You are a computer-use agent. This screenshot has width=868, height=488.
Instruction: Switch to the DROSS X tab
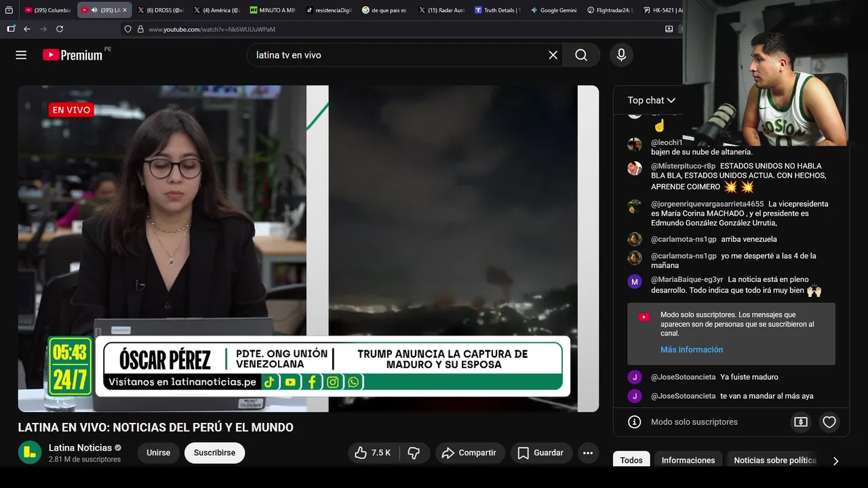point(160,10)
